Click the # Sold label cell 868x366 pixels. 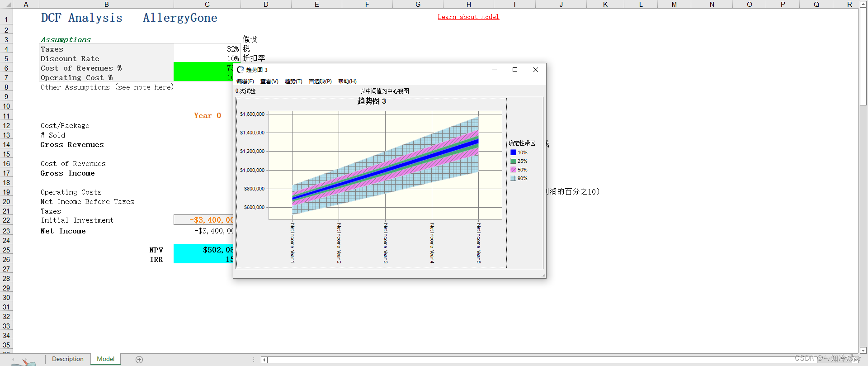pos(53,135)
